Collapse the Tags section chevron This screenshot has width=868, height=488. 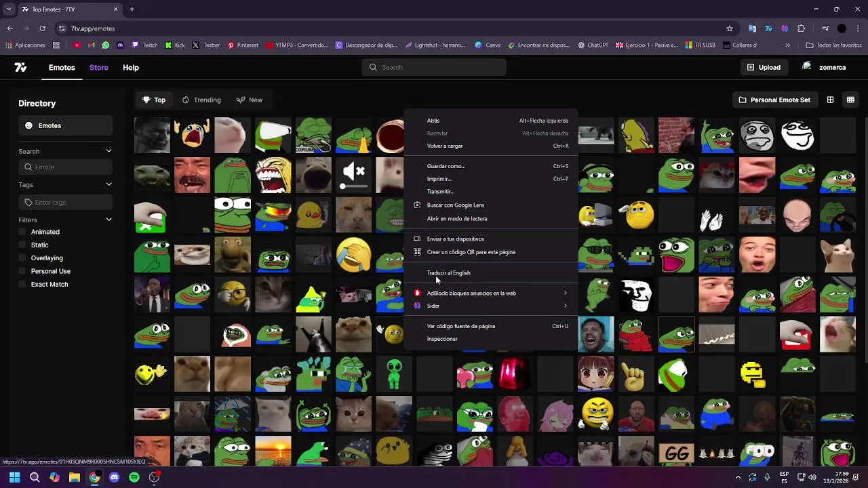(x=108, y=184)
